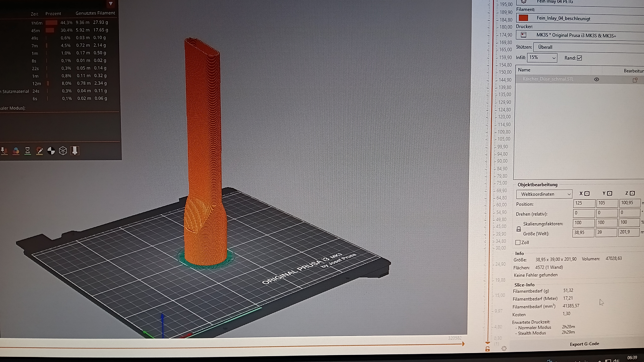Image resolution: width=644 pixels, height=362 pixels.
Task: Toggle color changes visibility icon
Action: 16,151
